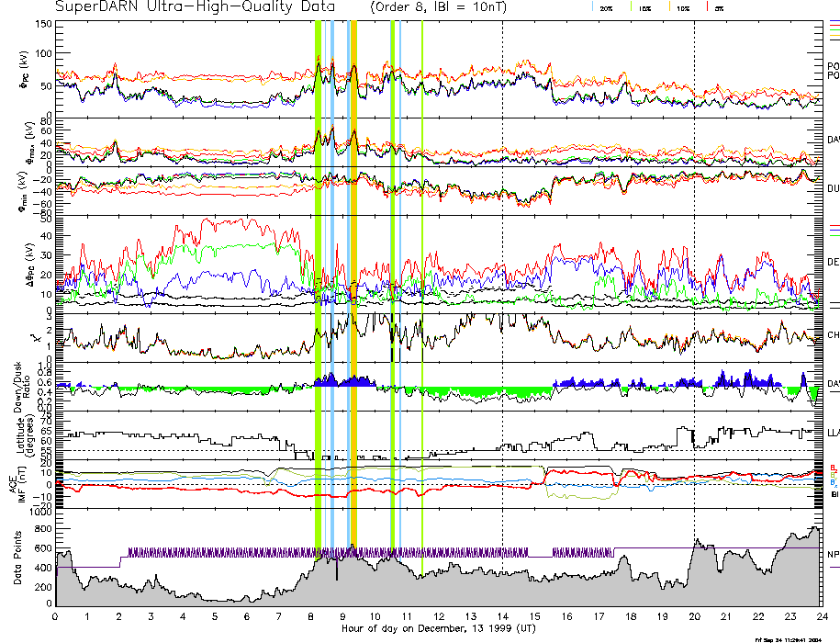Click the hour 12 tick label on x-axis
840x643 pixels.
coord(438,616)
